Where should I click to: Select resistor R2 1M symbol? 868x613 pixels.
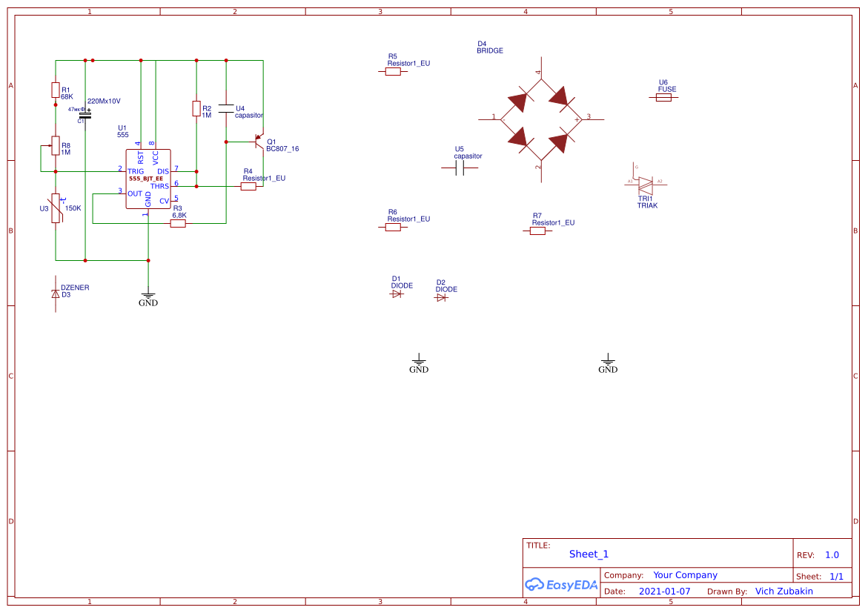click(x=196, y=110)
